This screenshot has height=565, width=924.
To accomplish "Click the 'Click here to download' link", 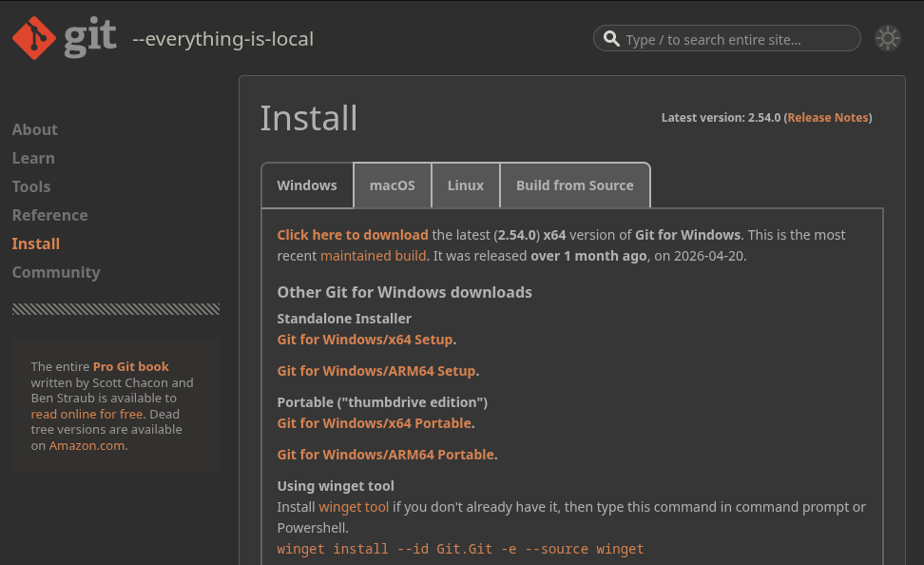I will point(353,235).
